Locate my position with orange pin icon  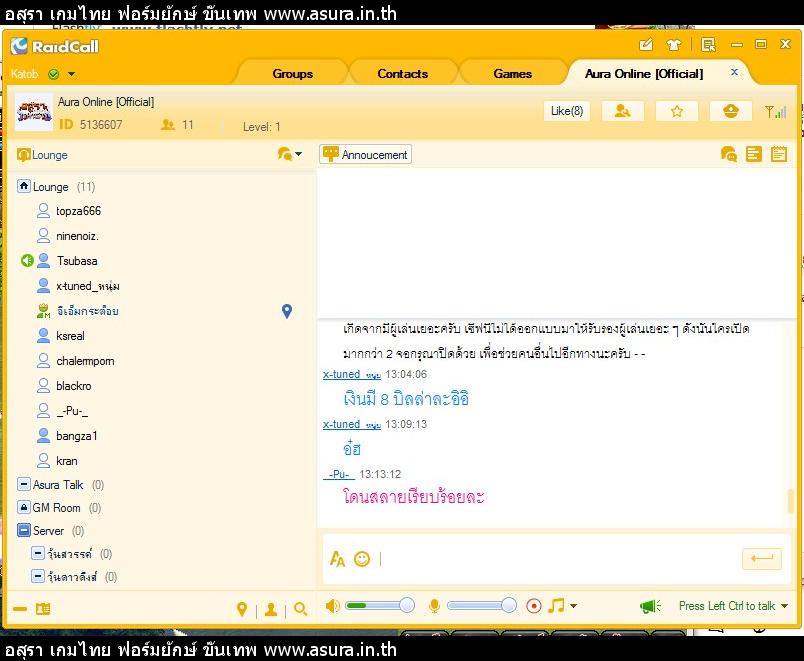point(242,609)
